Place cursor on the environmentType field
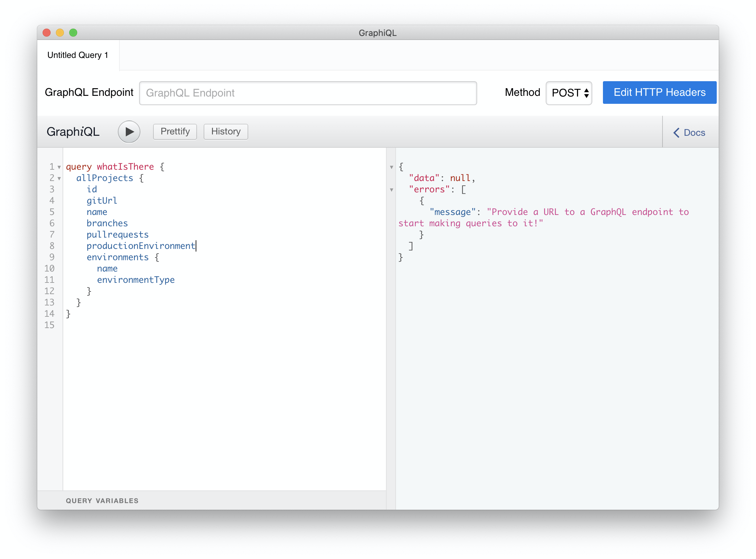The width and height of the screenshot is (756, 559). 136,280
